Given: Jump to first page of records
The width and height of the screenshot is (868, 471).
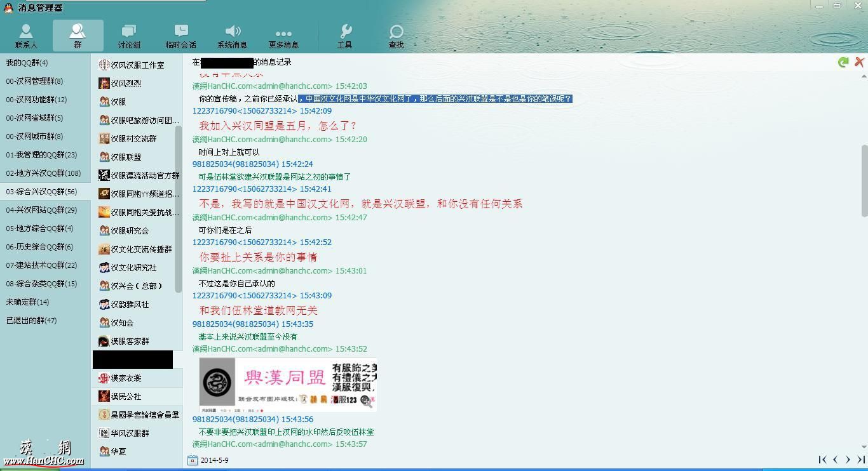Looking at the screenshot, I should tap(822, 460).
